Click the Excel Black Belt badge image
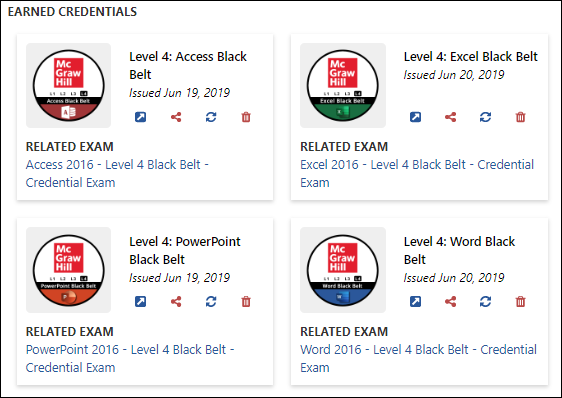 (343, 85)
